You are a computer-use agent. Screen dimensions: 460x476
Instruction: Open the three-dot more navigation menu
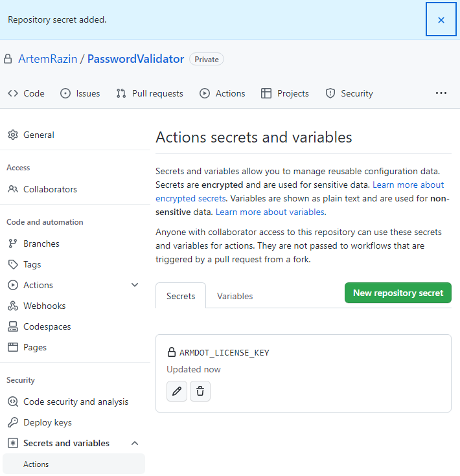(x=441, y=93)
